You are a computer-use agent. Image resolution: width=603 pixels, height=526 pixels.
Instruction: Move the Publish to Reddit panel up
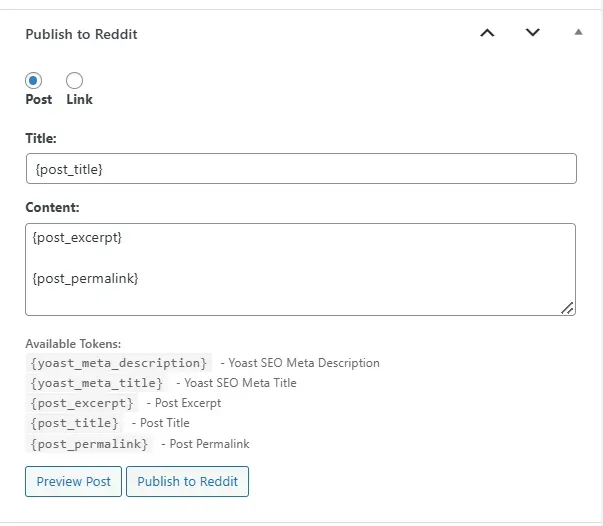[487, 33]
